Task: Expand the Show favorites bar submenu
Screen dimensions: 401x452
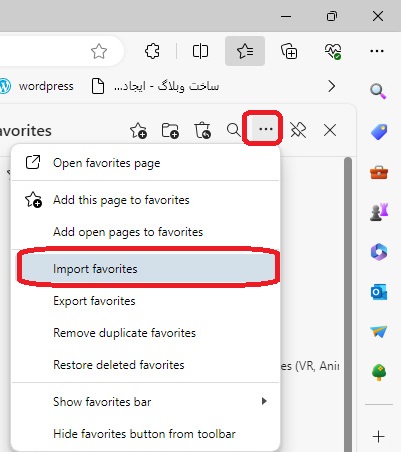Action: point(146,401)
